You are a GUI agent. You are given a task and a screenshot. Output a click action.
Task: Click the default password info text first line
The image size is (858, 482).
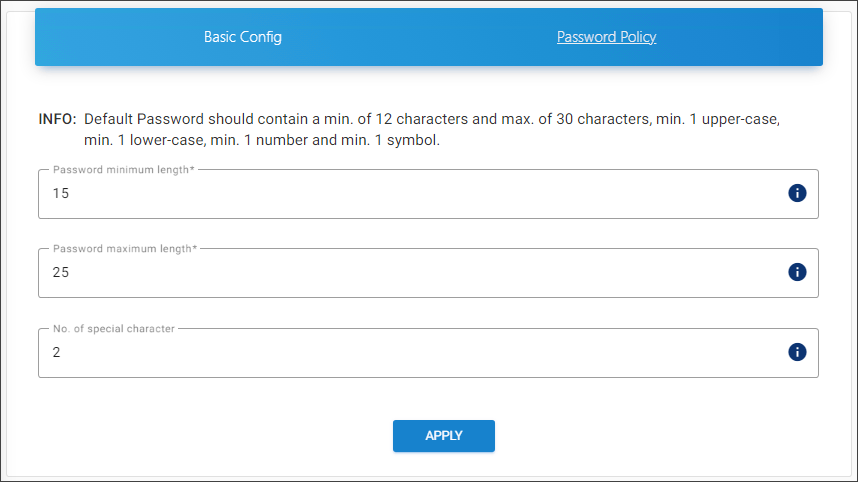(x=430, y=119)
